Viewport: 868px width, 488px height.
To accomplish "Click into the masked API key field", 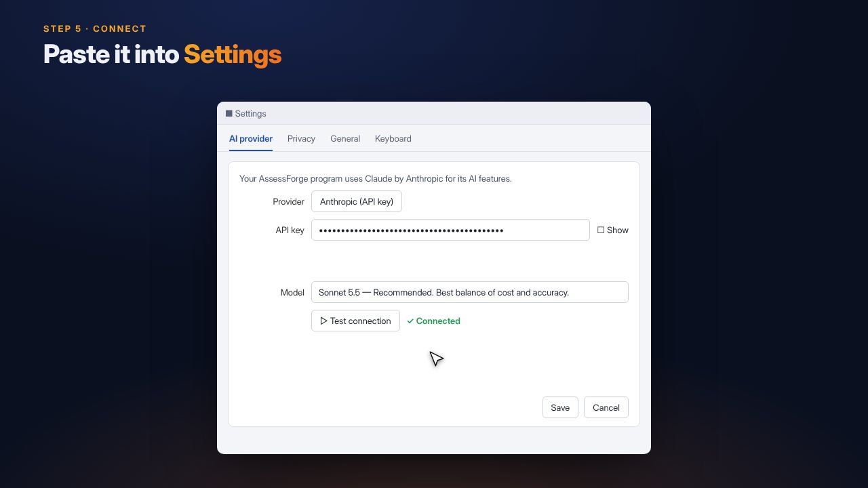I will point(450,230).
